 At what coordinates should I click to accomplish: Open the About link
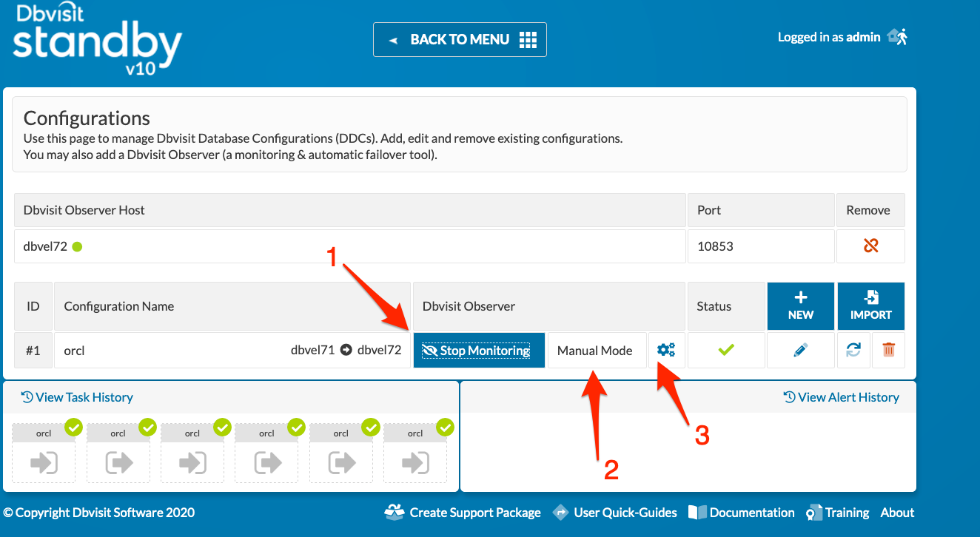[897, 513]
